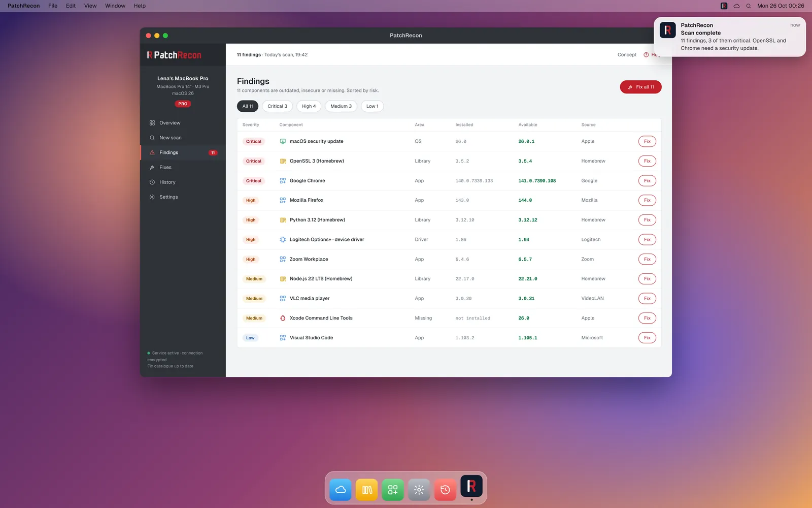812x508 pixels.
Task: Fix the Visual Studio Code finding
Action: pos(647,338)
